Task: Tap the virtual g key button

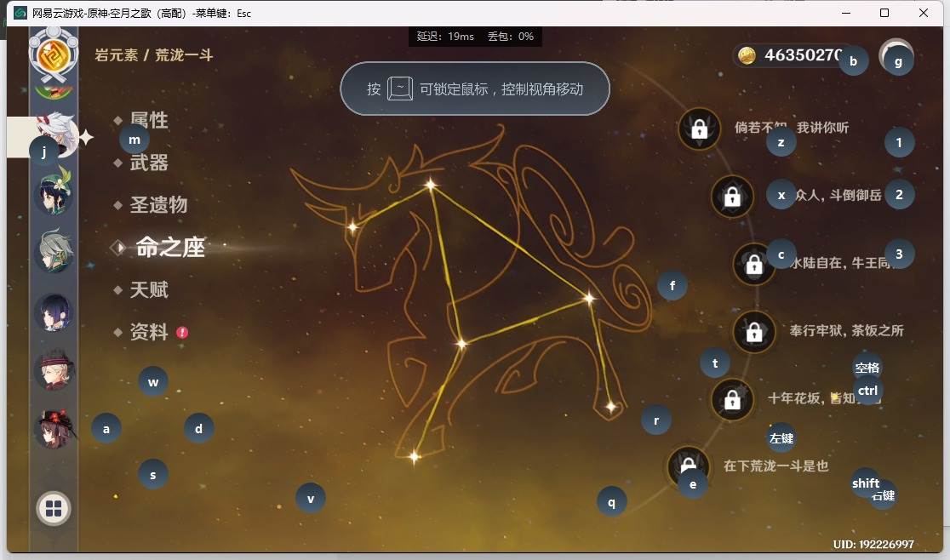Action: point(899,61)
